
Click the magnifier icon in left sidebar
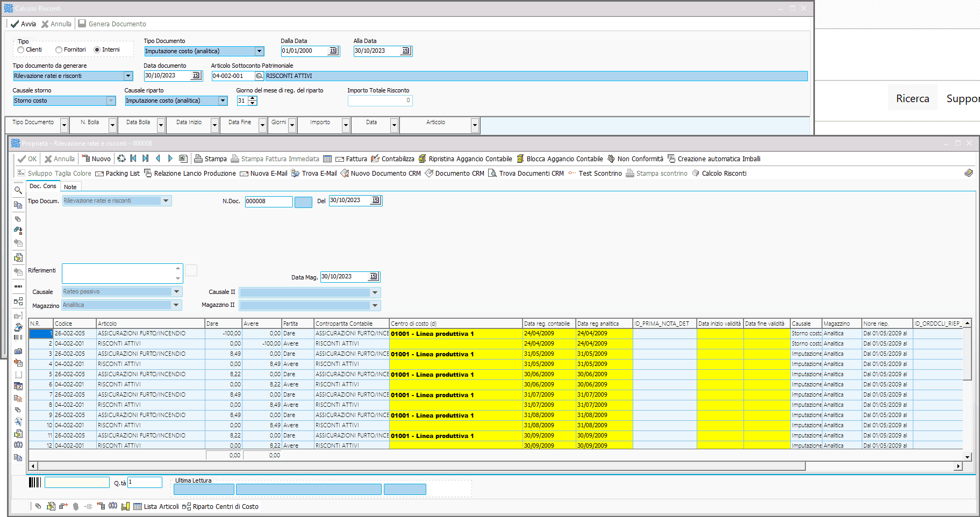pyautogui.click(x=18, y=190)
